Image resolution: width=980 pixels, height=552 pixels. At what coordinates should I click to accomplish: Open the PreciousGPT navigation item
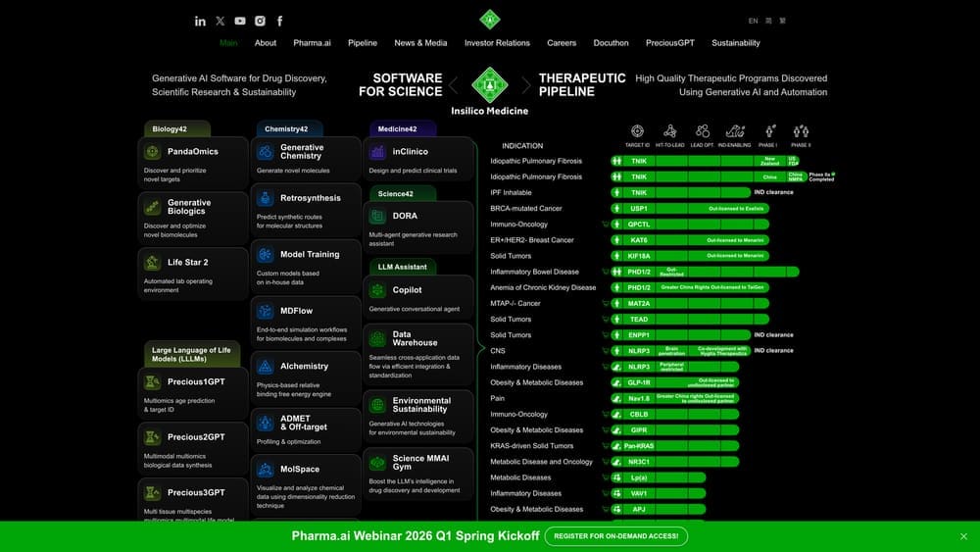pos(670,43)
